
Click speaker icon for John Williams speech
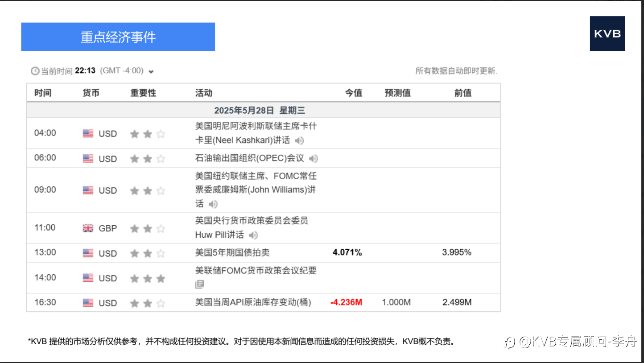213,204
